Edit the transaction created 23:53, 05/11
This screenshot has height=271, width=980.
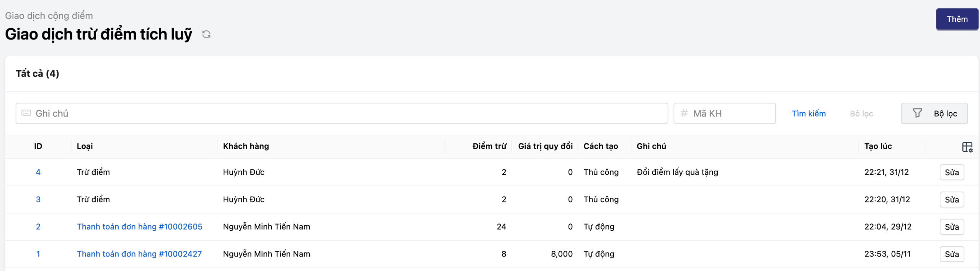tap(951, 254)
